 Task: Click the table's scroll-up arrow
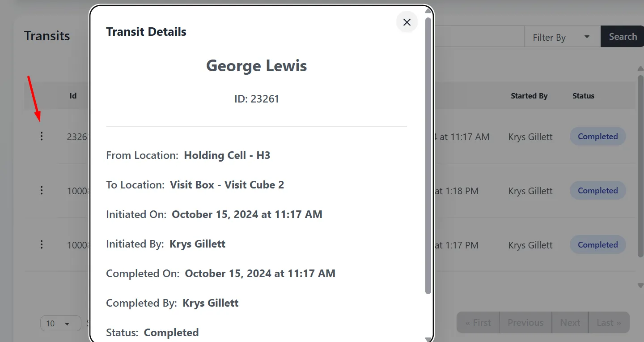pyautogui.click(x=640, y=69)
